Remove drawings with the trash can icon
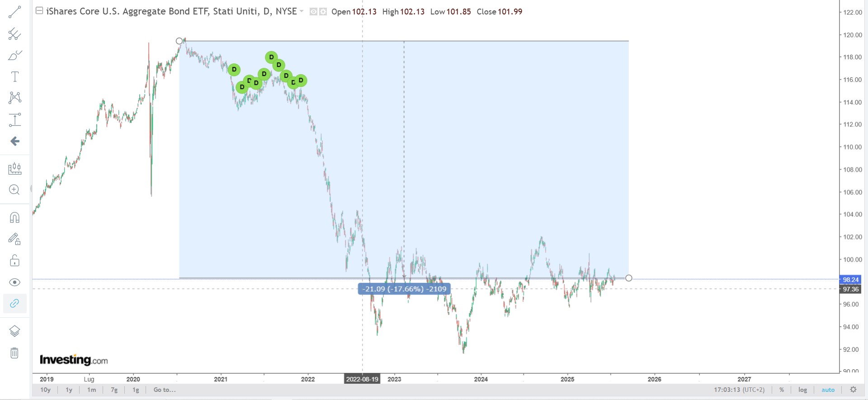868x400 pixels. click(x=14, y=353)
